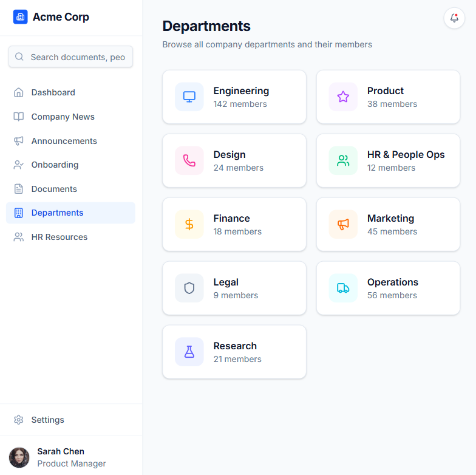Open Settings at sidebar bottom

[47, 420]
